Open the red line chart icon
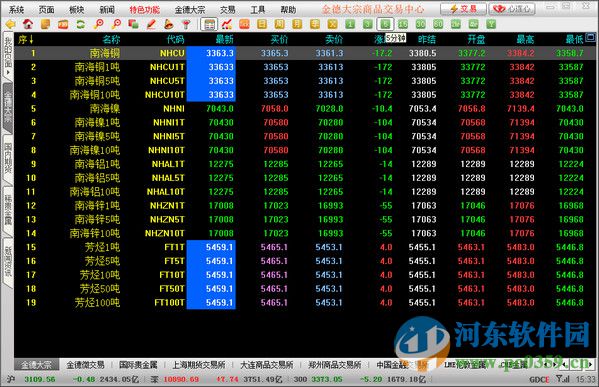Screen dimensions: 599x387 click(x=227, y=24)
